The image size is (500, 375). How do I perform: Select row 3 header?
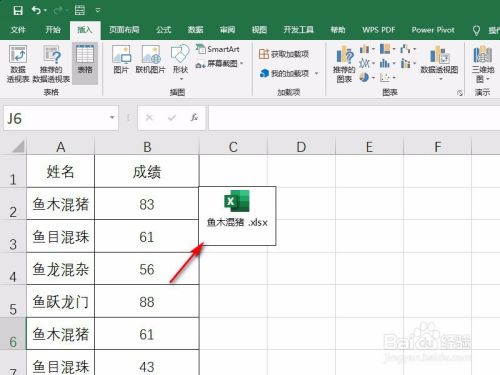(13, 236)
